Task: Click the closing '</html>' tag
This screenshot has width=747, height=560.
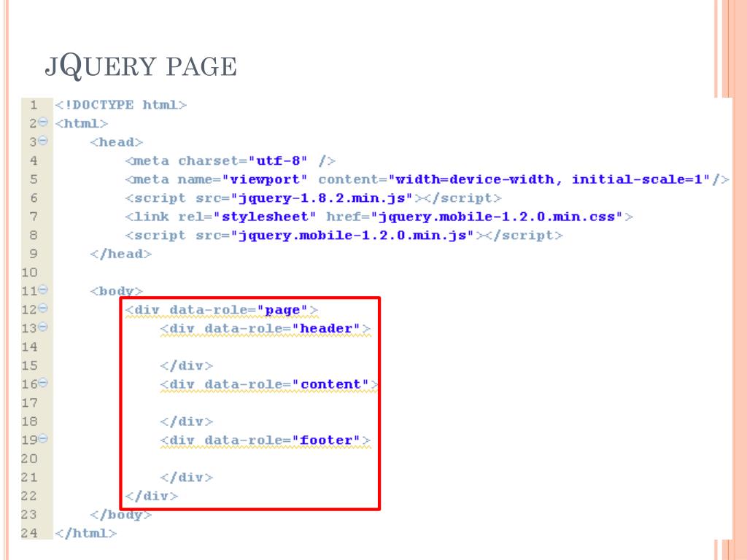Action: point(86,533)
